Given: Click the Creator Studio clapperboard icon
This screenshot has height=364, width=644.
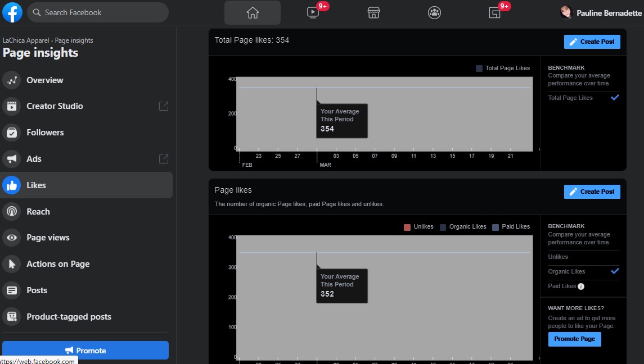Looking at the screenshot, I should (11, 106).
